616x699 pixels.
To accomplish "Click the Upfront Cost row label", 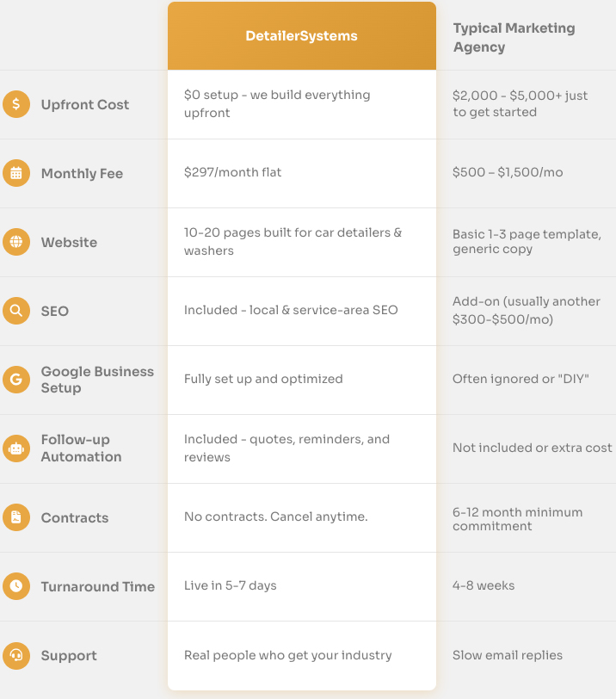I will 84,105.
